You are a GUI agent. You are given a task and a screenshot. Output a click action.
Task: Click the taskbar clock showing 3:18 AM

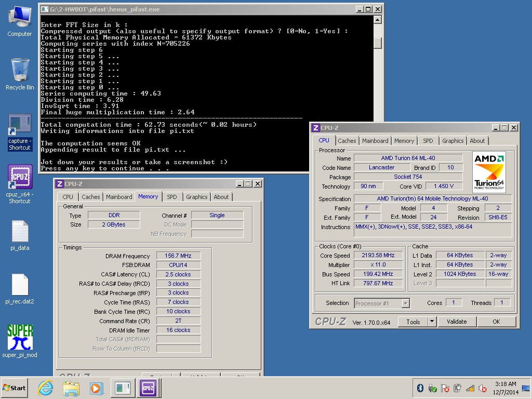506,388
